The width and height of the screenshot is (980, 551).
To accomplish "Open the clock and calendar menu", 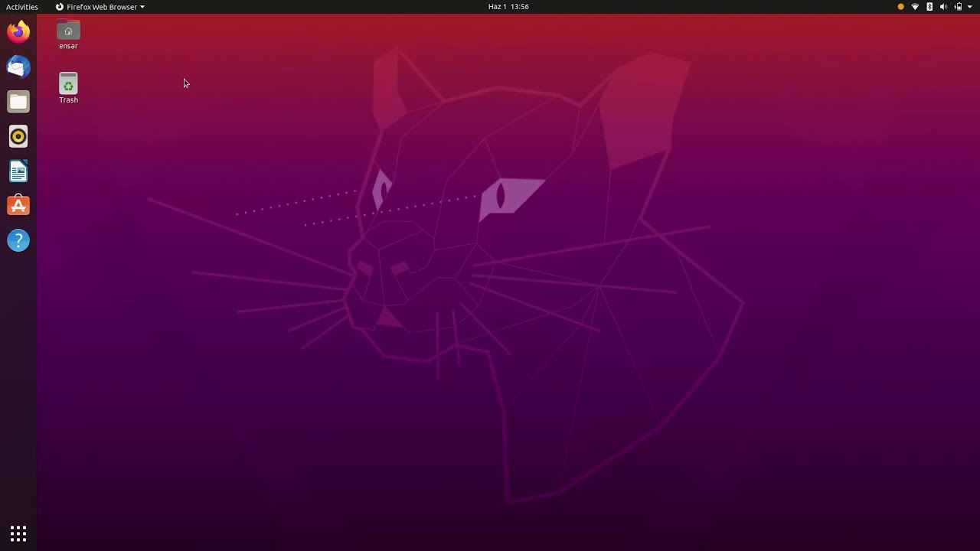I will [508, 7].
